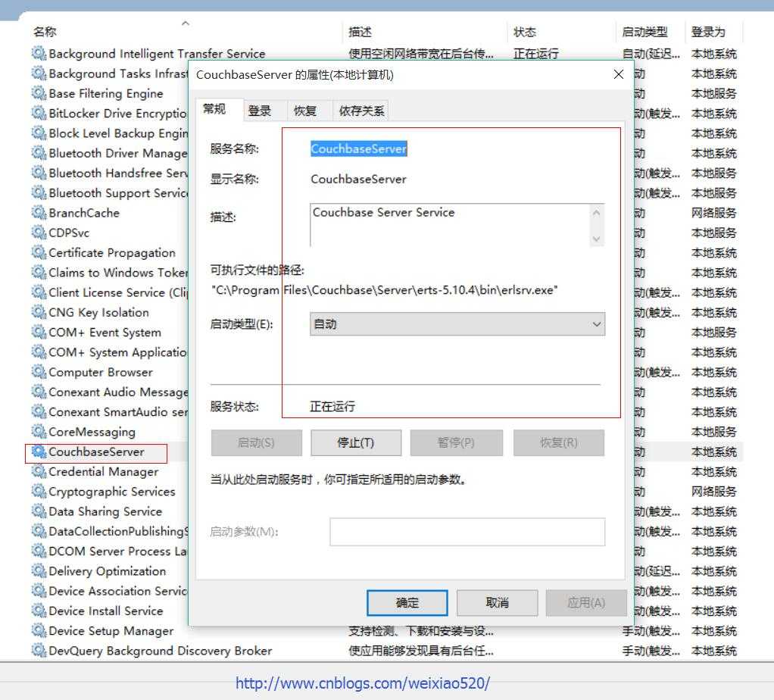Click the gear icon beside Device Setup Manager

(39, 630)
